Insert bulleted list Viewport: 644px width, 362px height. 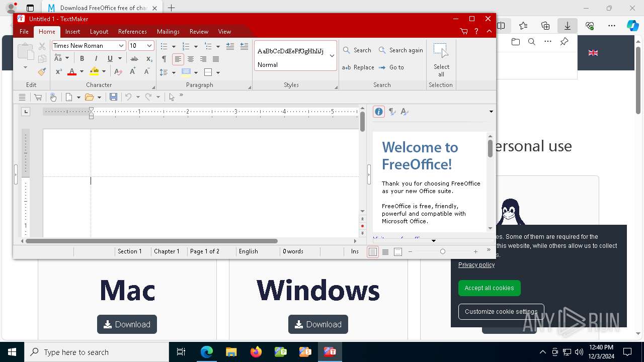pyautogui.click(x=164, y=46)
